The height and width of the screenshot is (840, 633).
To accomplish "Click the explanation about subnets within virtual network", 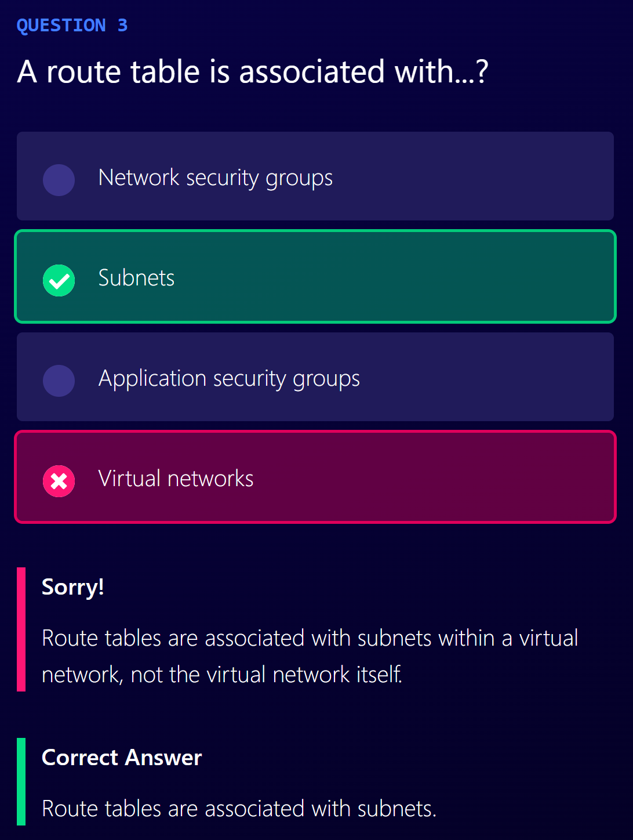I will pos(310,656).
